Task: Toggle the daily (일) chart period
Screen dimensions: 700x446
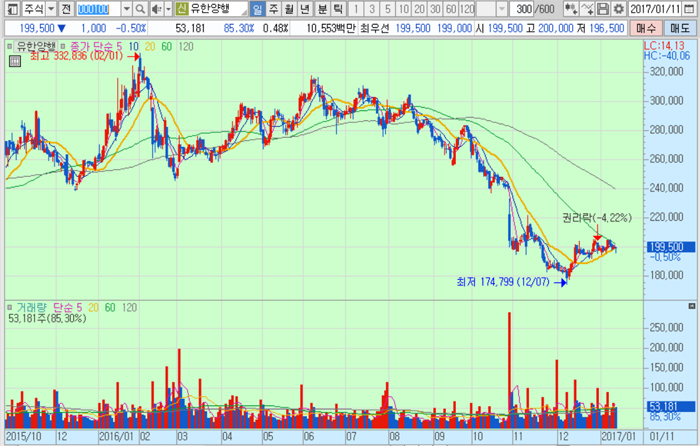Action: click(257, 9)
